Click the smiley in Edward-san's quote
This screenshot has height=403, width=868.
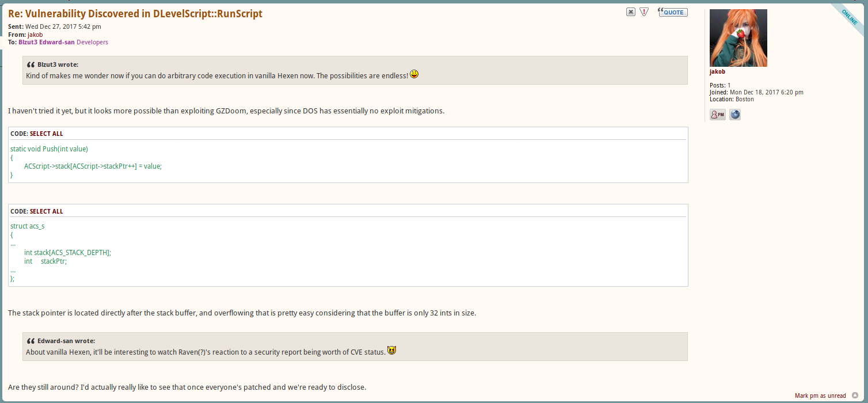coord(392,349)
